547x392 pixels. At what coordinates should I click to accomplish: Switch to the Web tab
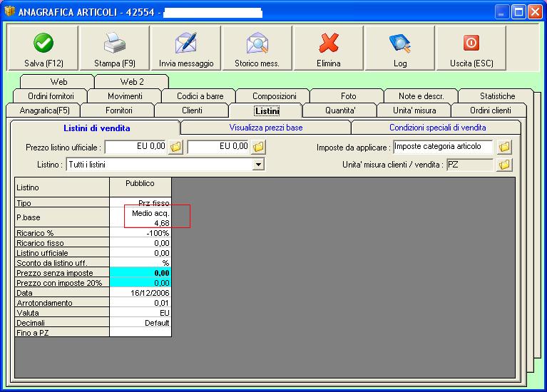[x=58, y=82]
